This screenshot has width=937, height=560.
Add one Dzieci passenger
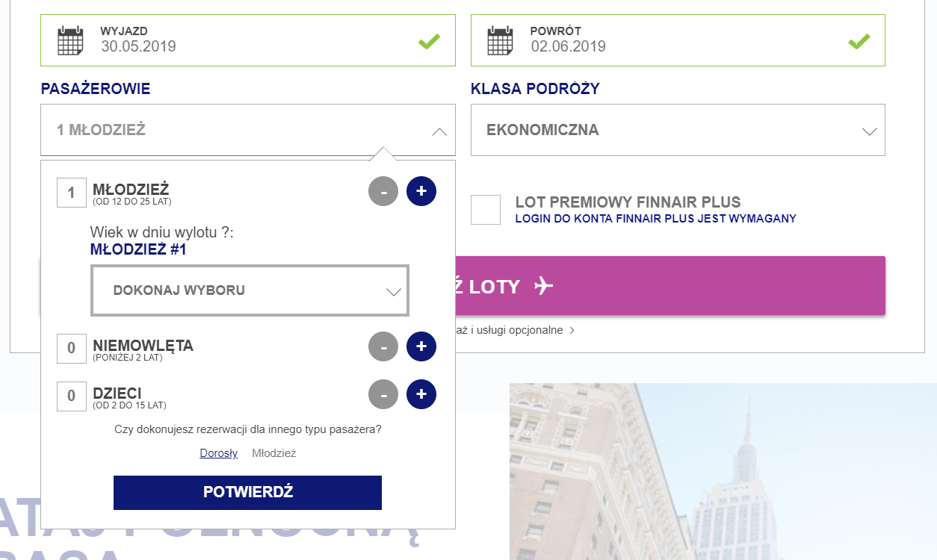pyautogui.click(x=421, y=394)
